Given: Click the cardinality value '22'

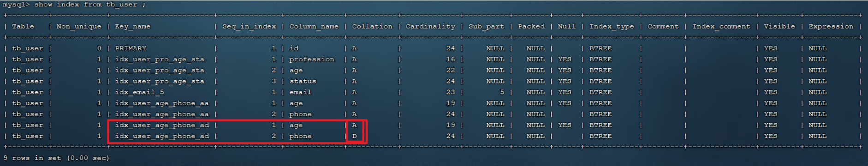Looking at the screenshot, I should [451, 70].
